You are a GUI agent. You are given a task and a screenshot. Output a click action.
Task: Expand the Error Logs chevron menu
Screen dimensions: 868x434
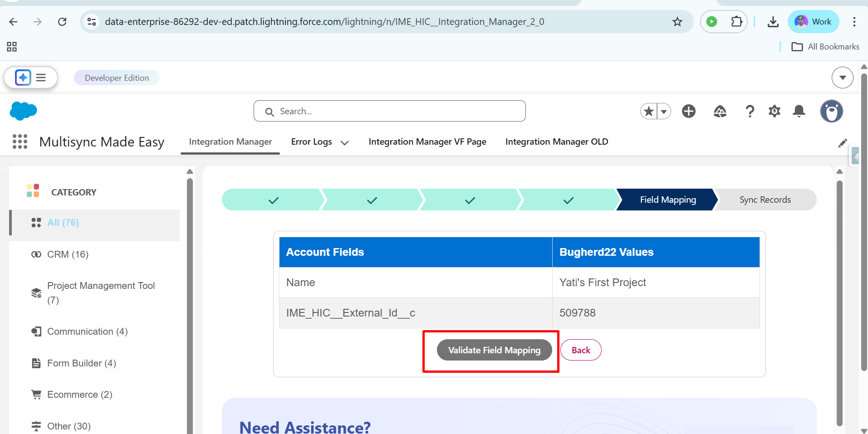tap(345, 143)
